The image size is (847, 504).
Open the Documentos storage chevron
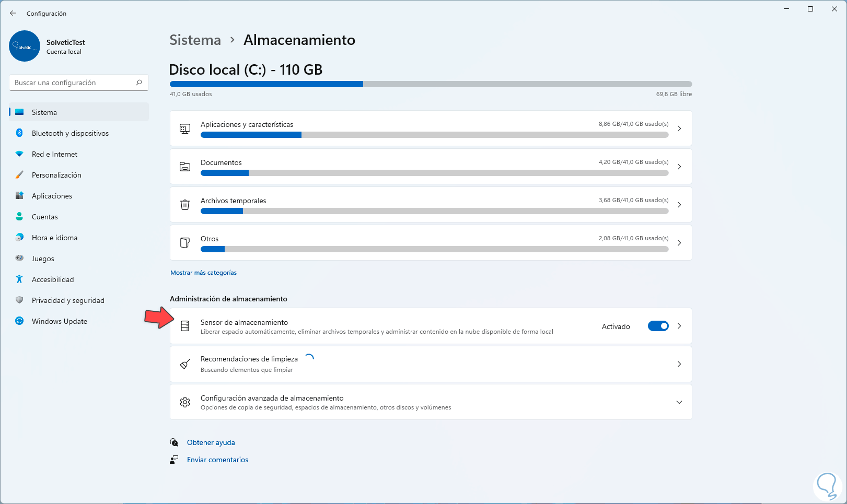click(679, 167)
